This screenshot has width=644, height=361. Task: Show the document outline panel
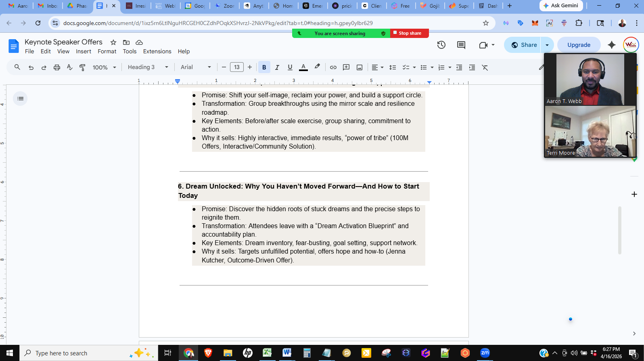point(20,99)
